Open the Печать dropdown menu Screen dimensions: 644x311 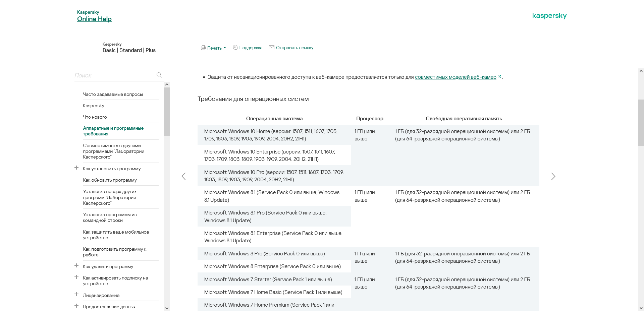click(x=216, y=48)
